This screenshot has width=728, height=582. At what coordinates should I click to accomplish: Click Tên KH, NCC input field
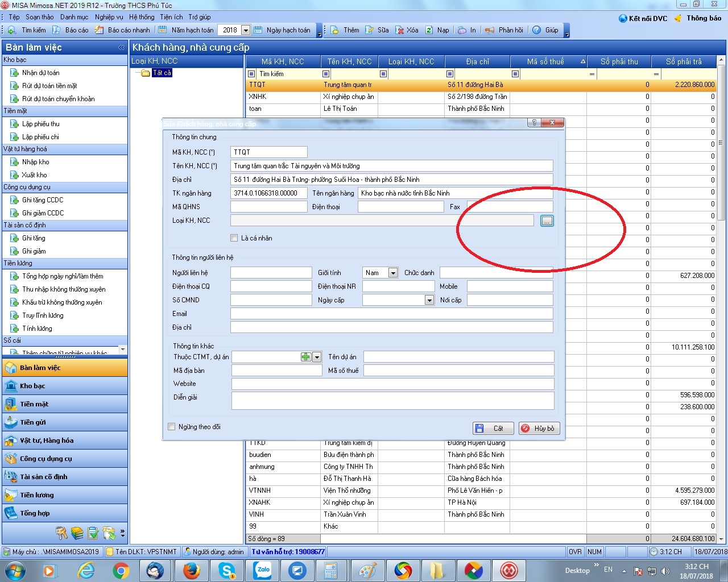(392, 166)
